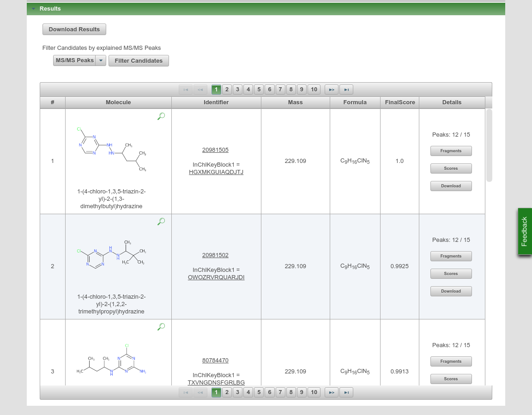The image size is (532, 415).
Task: Select page 10 in bottom paginator
Action: pyautogui.click(x=314, y=392)
